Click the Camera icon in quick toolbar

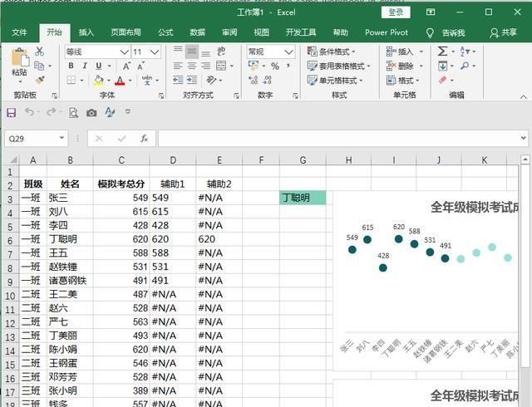coord(91,113)
